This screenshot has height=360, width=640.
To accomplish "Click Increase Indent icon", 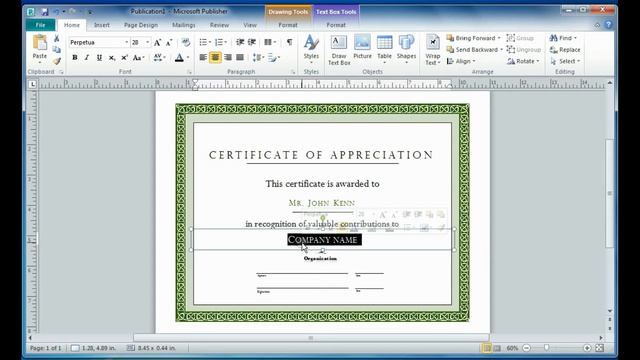I will click(252, 42).
